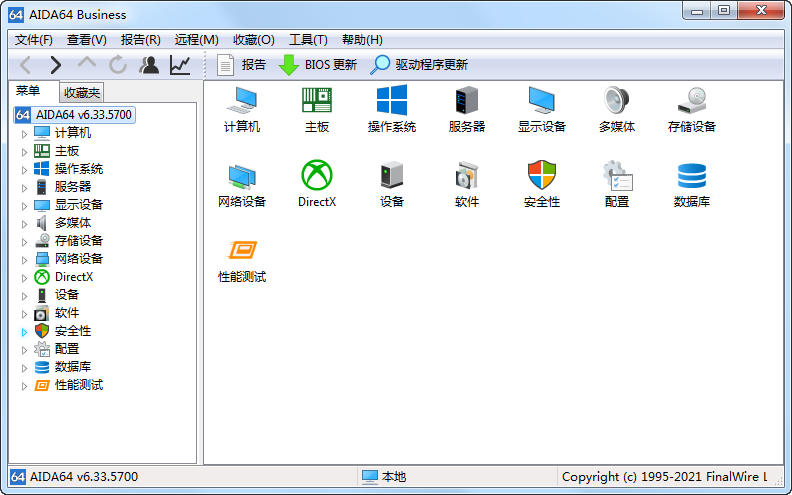Select 数据库 in the tree
792x495 pixels.
tap(63, 367)
